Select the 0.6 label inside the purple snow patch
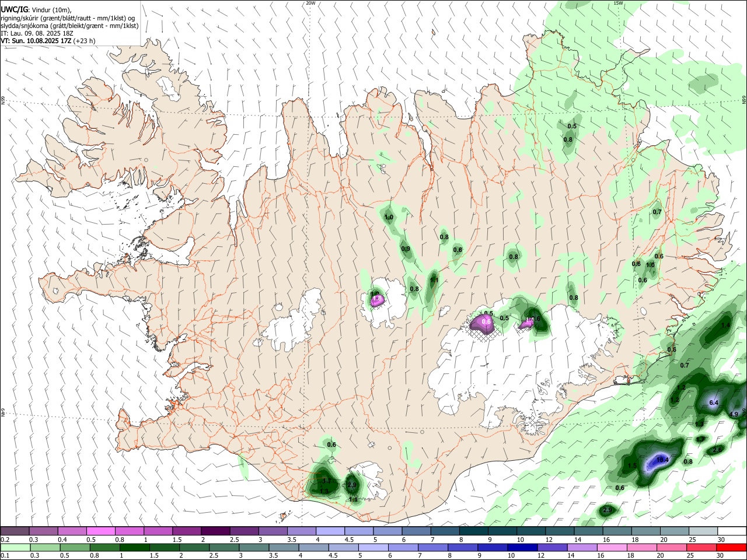747x560 pixels. click(486, 321)
